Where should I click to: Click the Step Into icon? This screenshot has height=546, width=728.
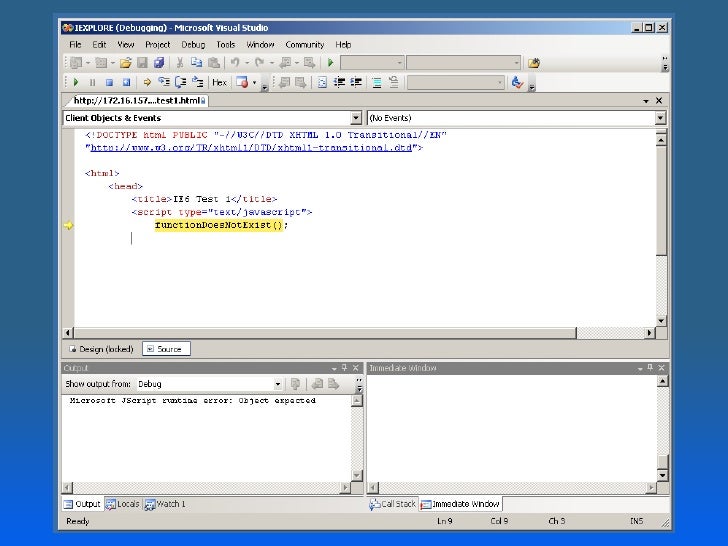click(163, 82)
